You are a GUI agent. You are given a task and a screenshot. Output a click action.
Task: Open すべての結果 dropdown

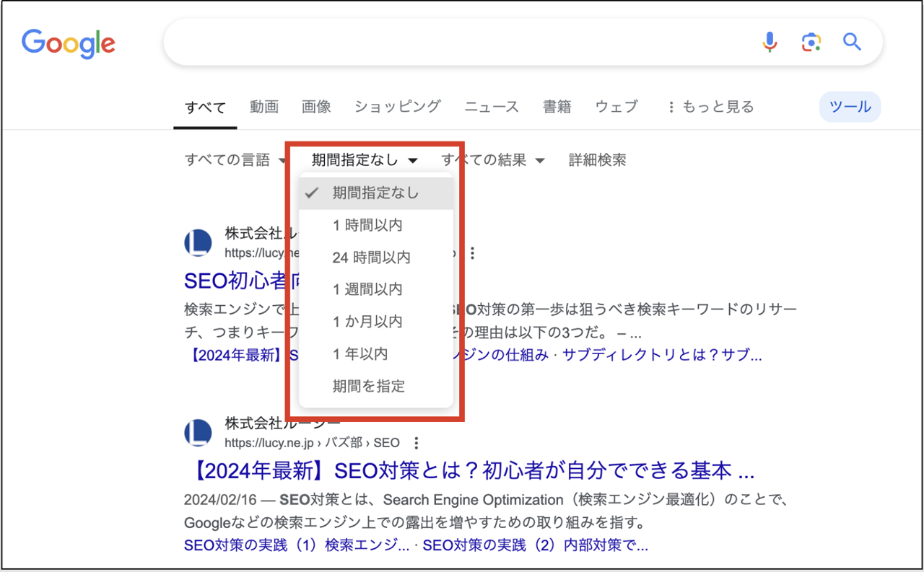click(x=493, y=160)
